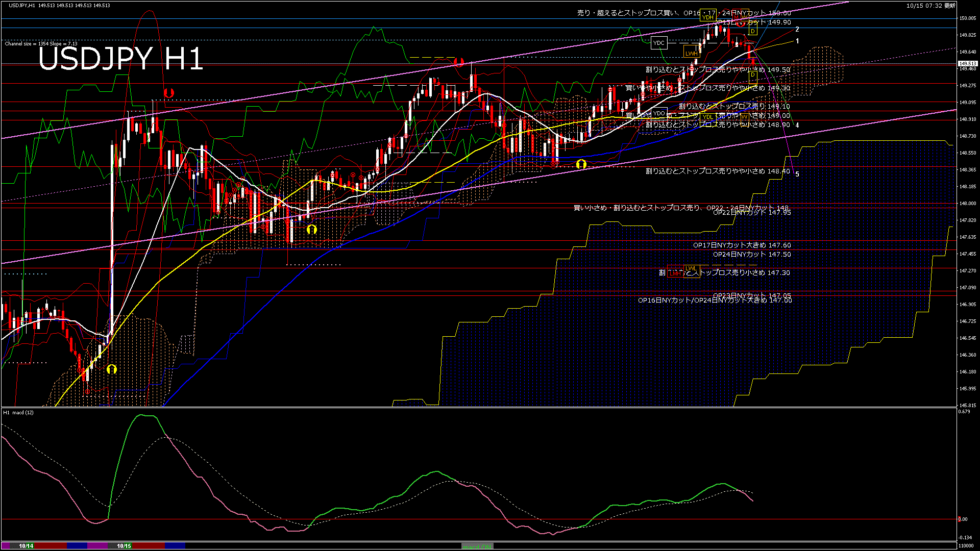
Task: Click forecast line label number 5
Action: coord(797,174)
